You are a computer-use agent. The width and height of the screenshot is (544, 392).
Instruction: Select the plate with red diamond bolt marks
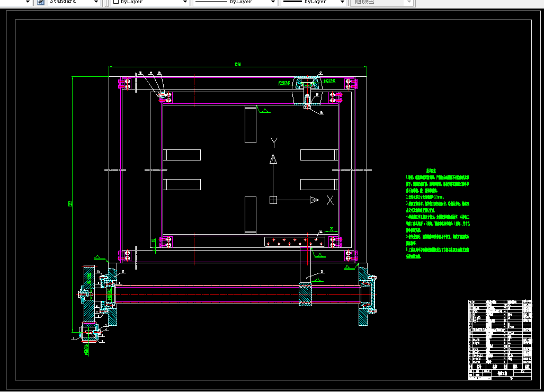295,242
